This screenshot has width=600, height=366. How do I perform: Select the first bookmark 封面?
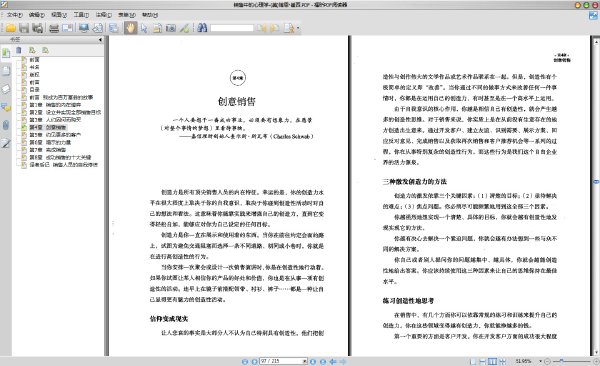[34, 59]
